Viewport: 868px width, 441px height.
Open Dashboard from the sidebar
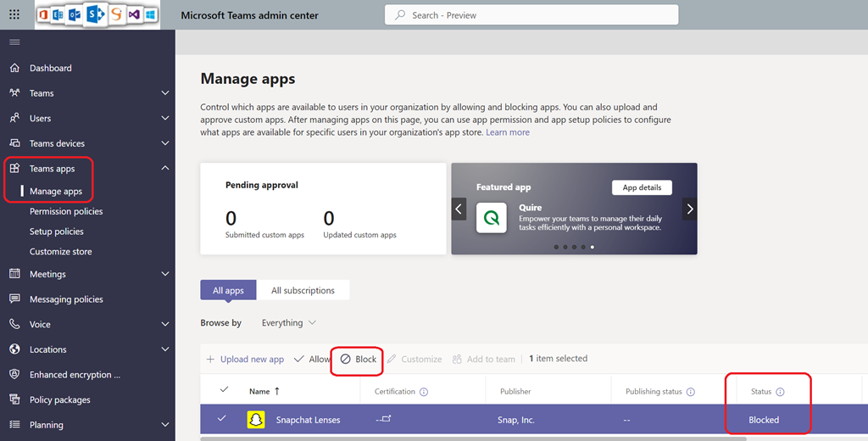coord(50,68)
